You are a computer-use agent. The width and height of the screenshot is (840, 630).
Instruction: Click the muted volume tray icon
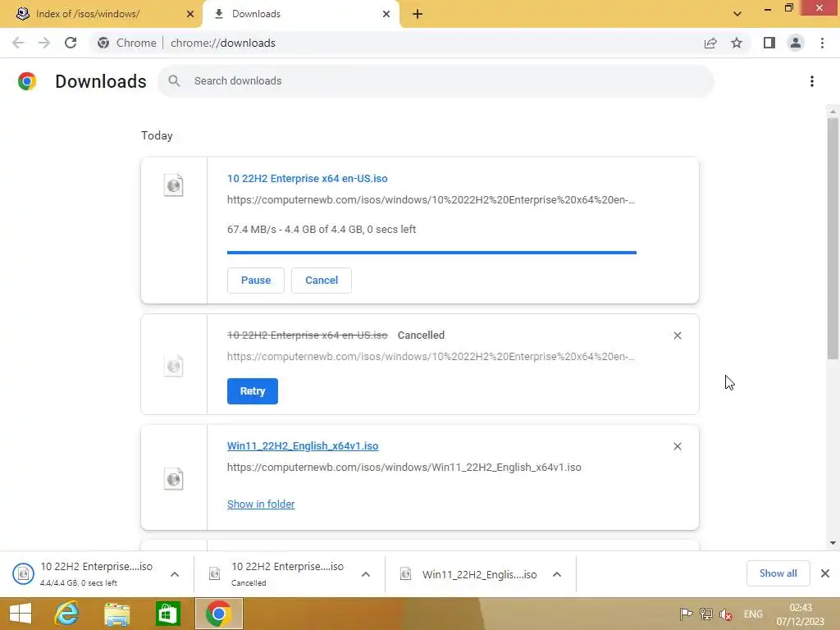point(727,614)
